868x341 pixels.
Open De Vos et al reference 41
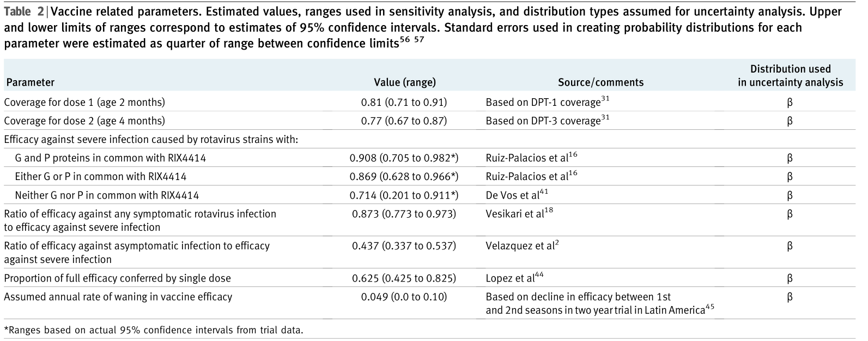point(544,192)
